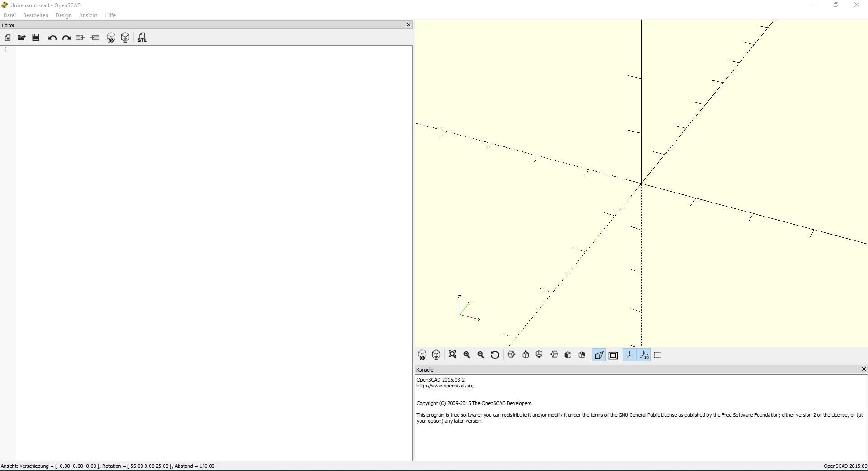
Task: Click the Ansicht Verschiebung status text
Action: pyautogui.click(x=108, y=466)
